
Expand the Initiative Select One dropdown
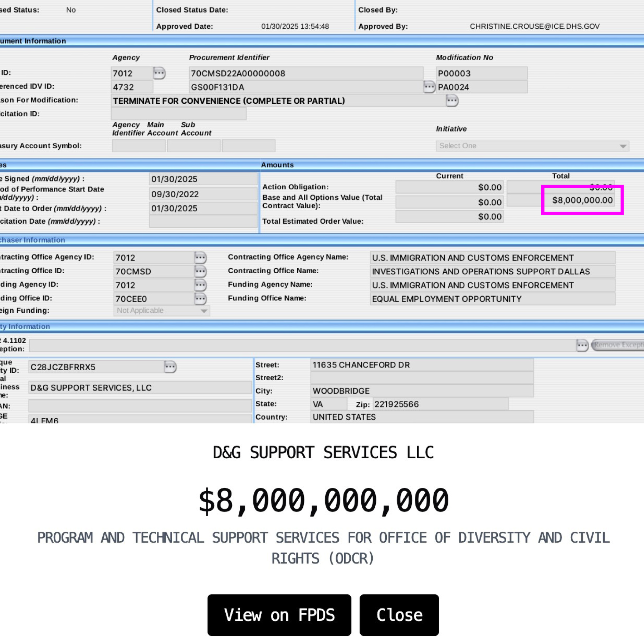[x=532, y=146]
